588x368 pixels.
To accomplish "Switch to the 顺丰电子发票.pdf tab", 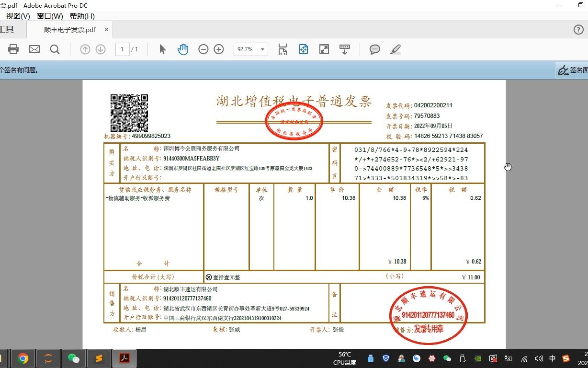I will (x=70, y=29).
